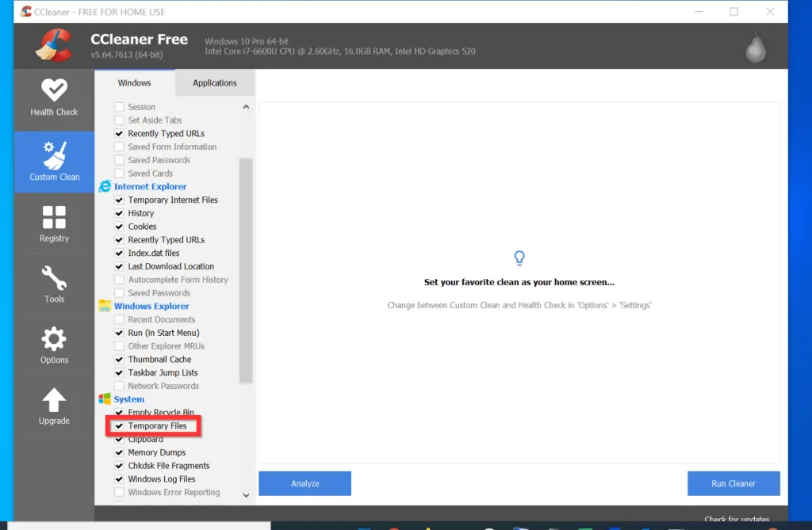Click the Analyze button
812x530 pixels.
click(304, 483)
